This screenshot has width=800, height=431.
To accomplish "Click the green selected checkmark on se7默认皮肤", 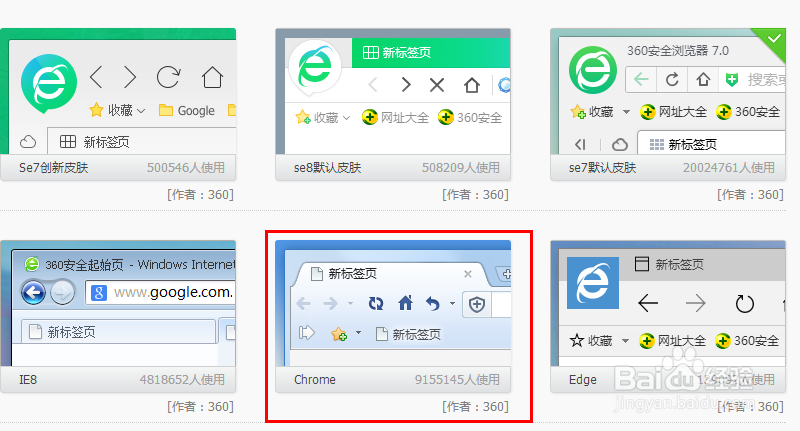I will click(774, 39).
